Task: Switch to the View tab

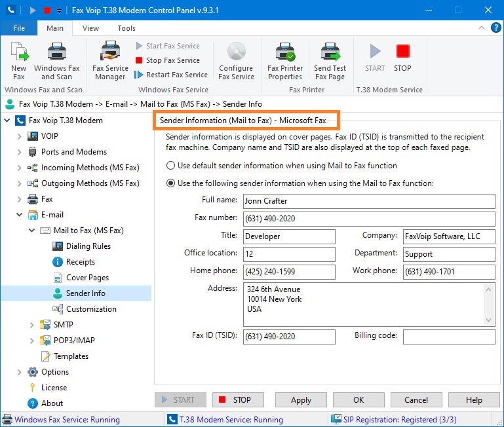Action: (x=90, y=28)
